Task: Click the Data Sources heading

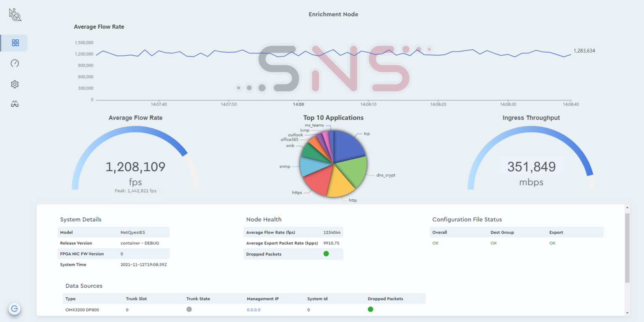Action: point(84,286)
